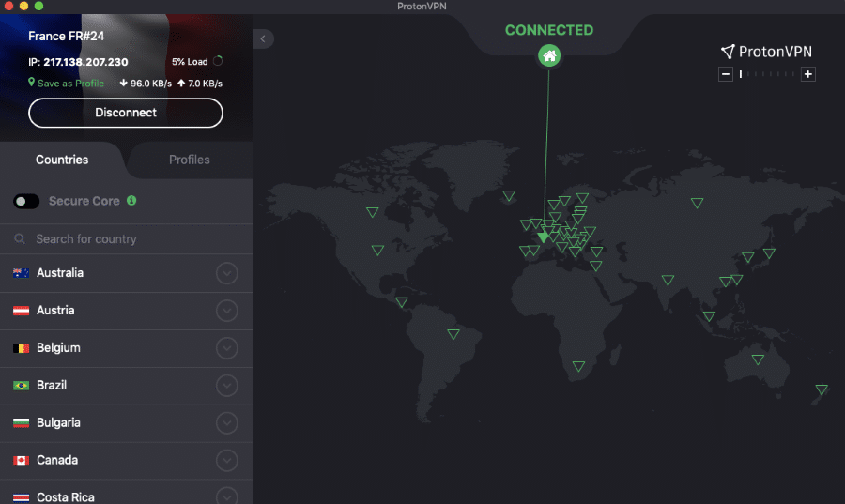The height and width of the screenshot is (504, 845).
Task: Expand the Brazil server list
Action: [227, 386]
